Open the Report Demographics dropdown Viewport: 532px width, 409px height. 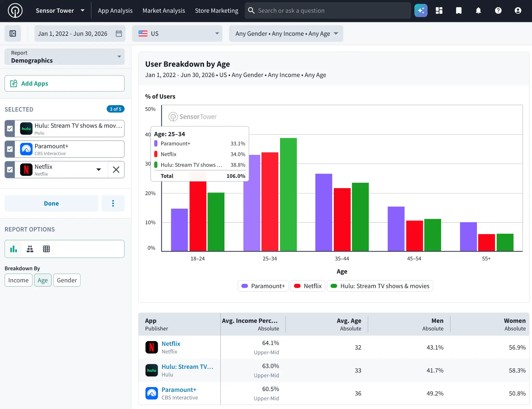click(x=65, y=57)
